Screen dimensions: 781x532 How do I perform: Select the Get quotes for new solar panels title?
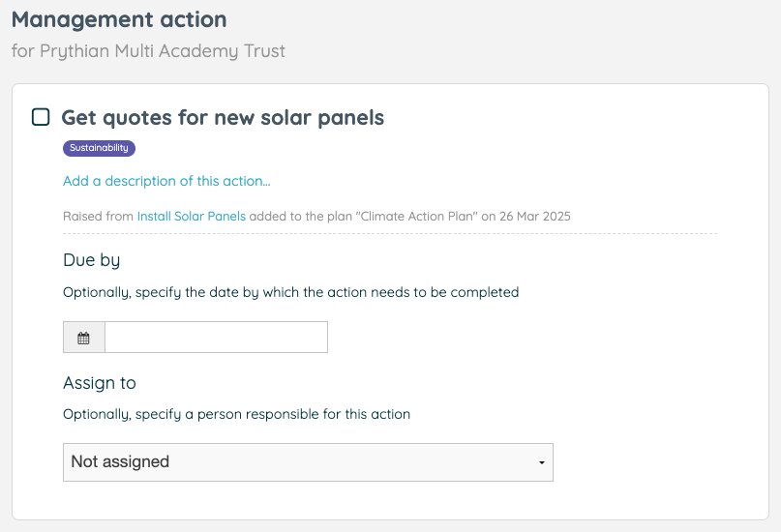click(223, 118)
